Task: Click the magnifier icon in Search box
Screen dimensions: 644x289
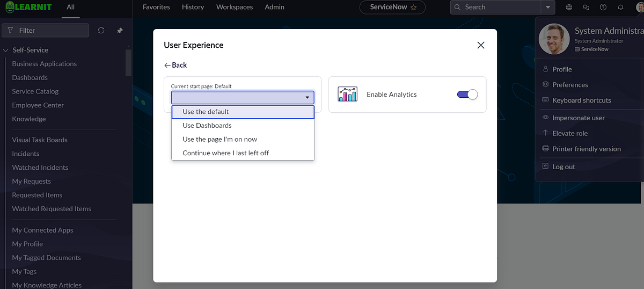Action: 457,7
